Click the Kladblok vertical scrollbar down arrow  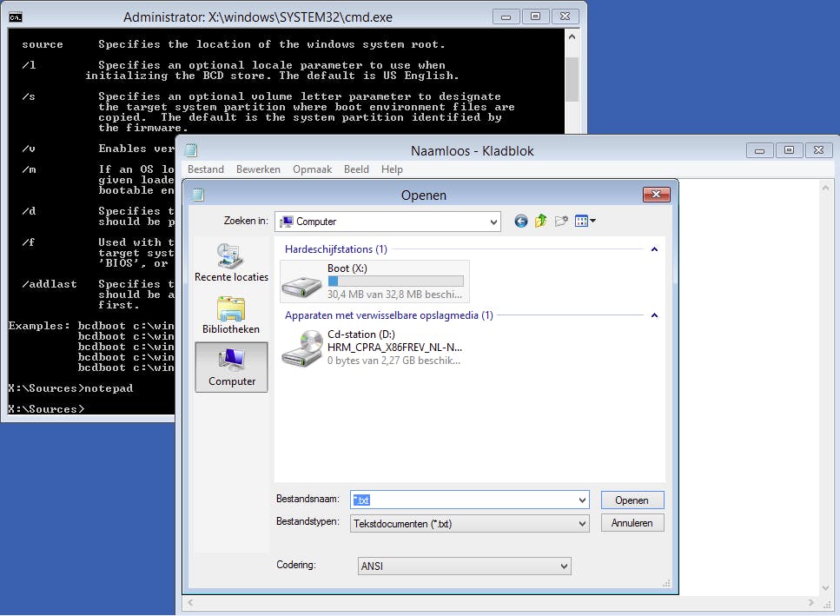825,588
